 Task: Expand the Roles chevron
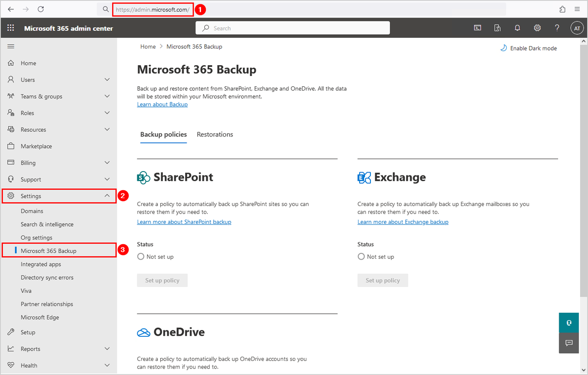pyautogui.click(x=107, y=113)
